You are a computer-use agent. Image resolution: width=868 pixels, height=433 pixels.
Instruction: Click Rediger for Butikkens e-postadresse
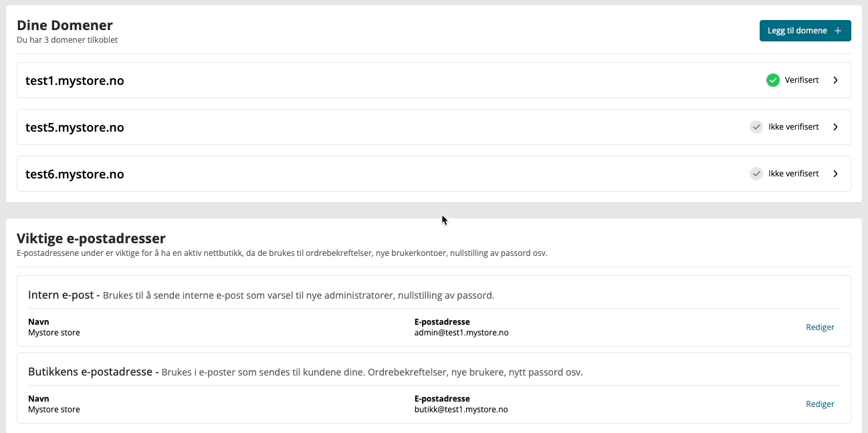pyautogui.click(x=820, y=404)
